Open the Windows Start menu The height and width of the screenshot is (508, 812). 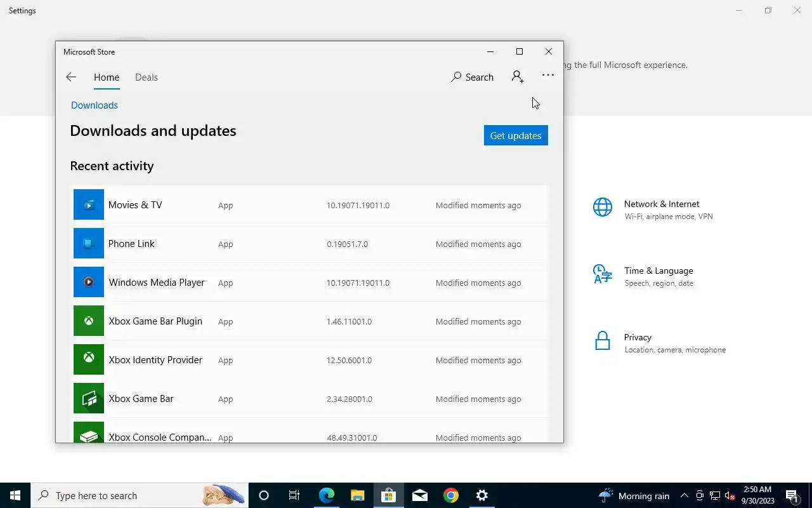click(15, 495)
